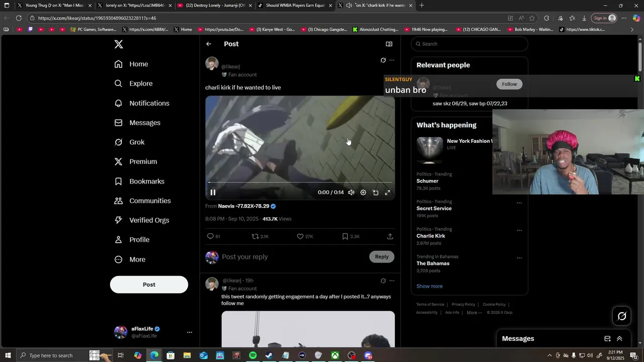This screenshot has width=644, height=362.
Task: Open Home in the sidebar
Action: [131, 64]
